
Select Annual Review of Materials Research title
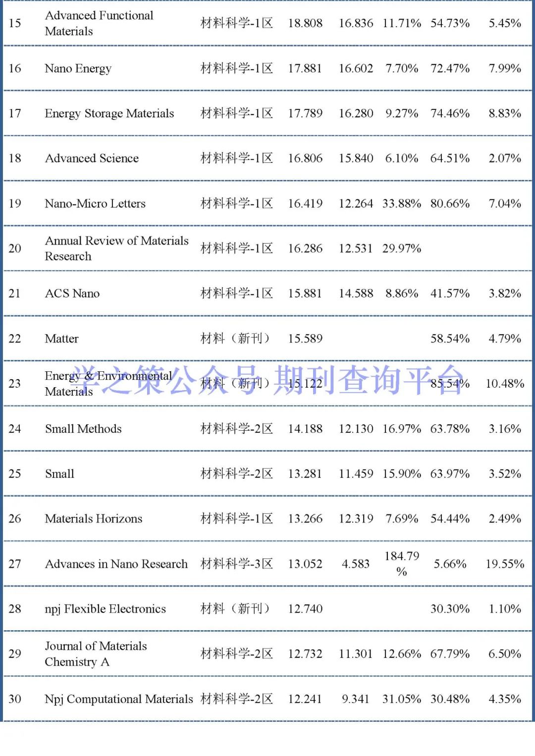[116, 248]
